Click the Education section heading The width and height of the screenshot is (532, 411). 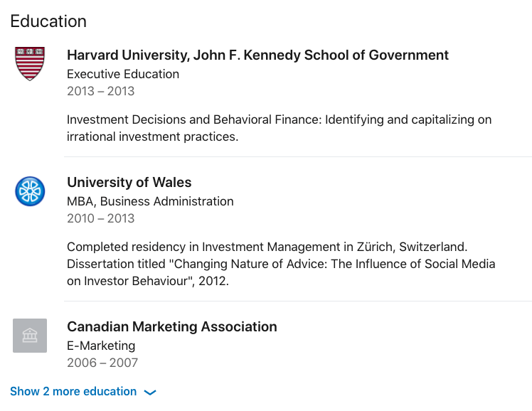click(48, 21)
